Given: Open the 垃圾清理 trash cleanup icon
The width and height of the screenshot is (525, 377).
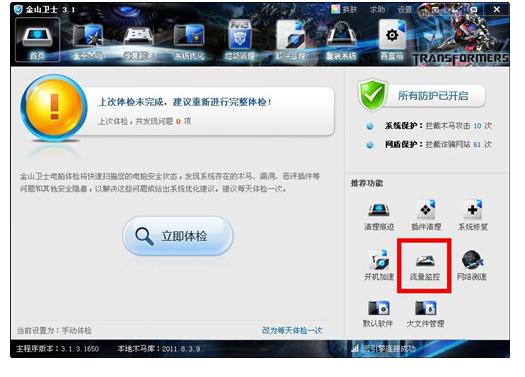Looking at the screenshot, I should 240,40.
